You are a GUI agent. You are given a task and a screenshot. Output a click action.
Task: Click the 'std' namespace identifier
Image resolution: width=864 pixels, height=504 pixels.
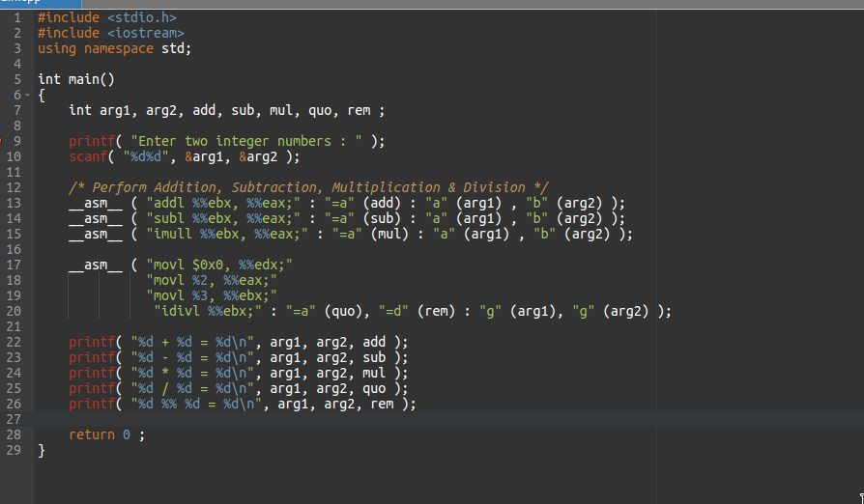click(x=172, y=48)
